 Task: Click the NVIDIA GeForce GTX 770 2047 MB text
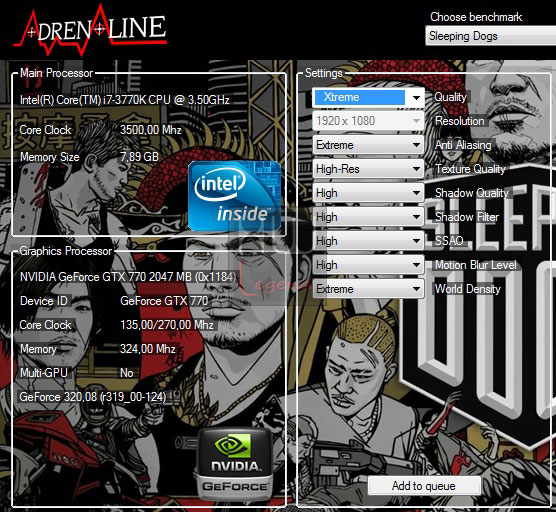point(128,277)
